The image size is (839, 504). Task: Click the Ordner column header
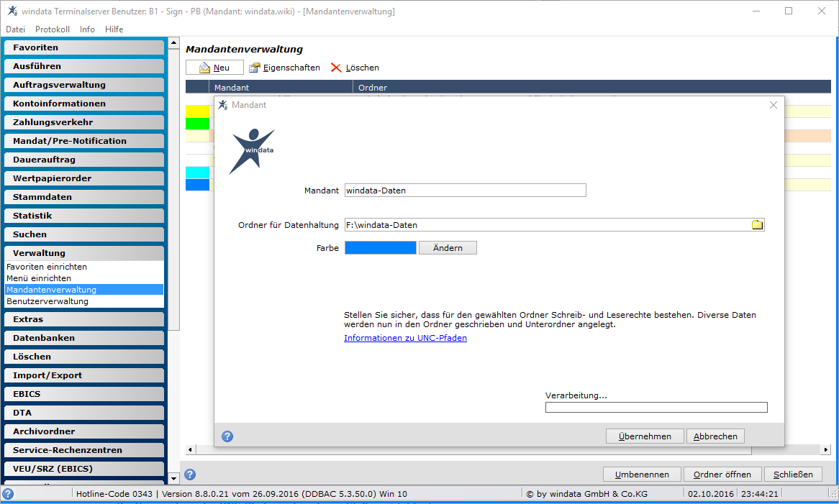click(x=591, y=88)
